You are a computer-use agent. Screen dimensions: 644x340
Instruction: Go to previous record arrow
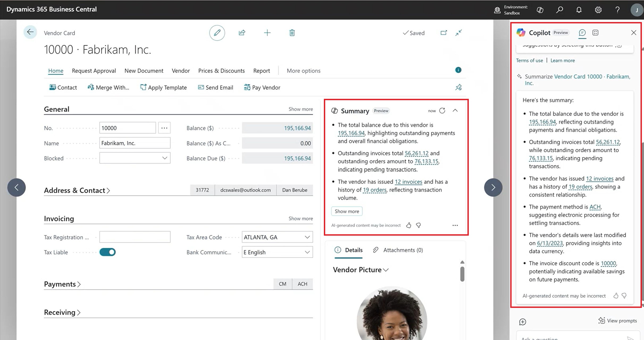click(x=16, y=187)
